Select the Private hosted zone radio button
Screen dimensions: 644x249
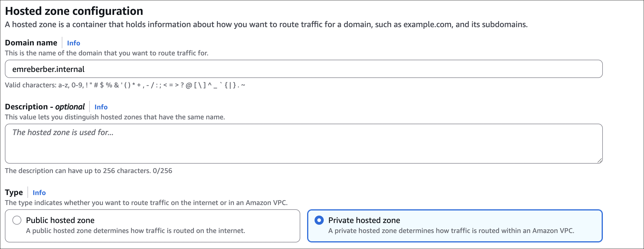(319, 220)
